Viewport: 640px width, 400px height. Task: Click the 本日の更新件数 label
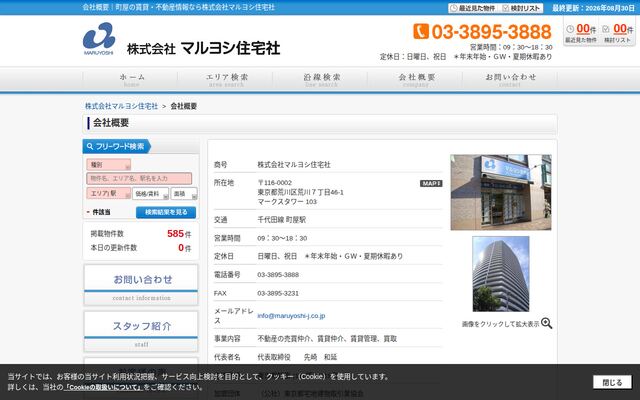(x=114, y=248)
